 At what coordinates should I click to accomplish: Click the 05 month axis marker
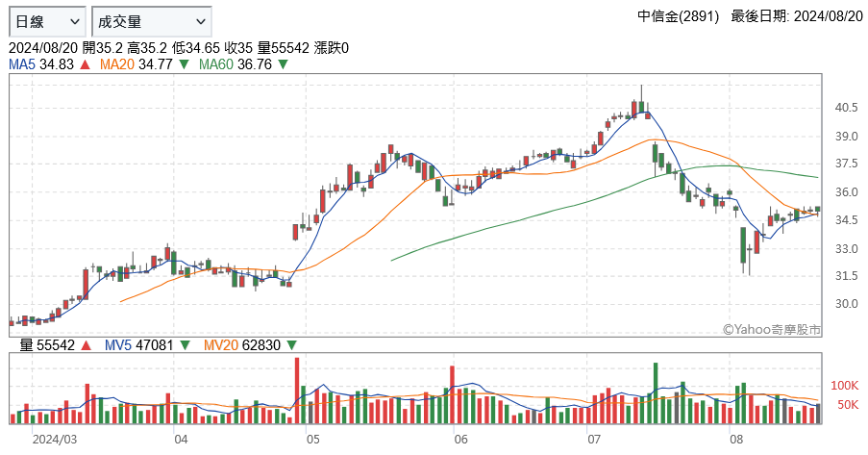click(313, 440)
